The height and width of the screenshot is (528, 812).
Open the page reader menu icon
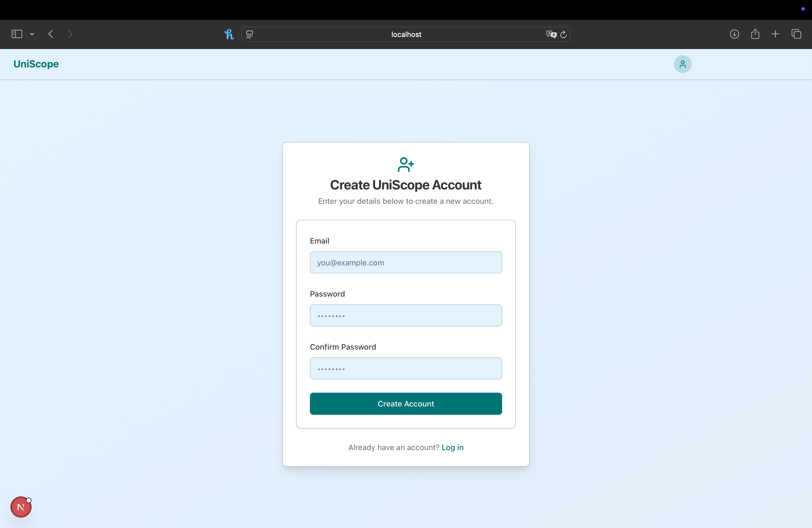point(249,34)
